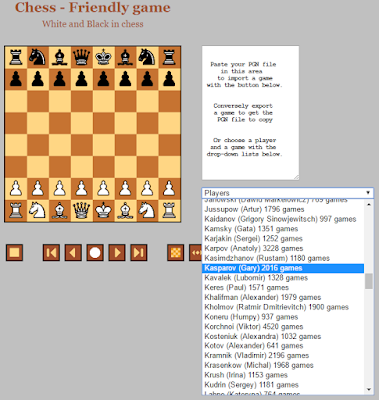Choose Keres (Paul) 1571 games

283,288
